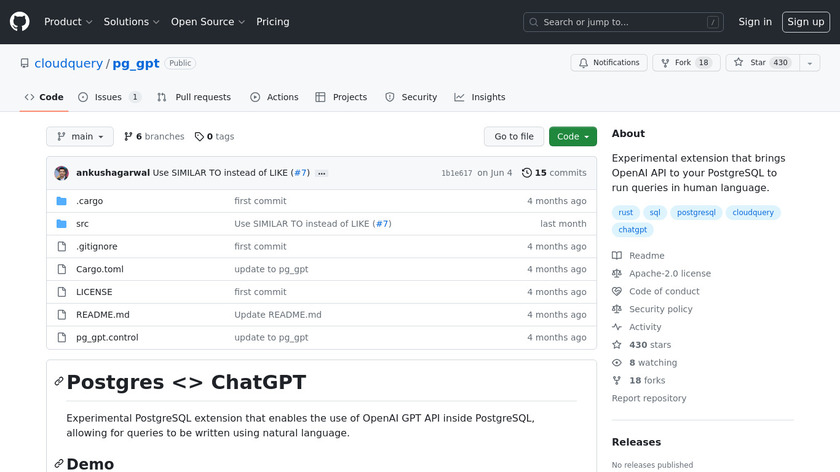Click the file icon next to .gitignore
This screenshot has width=840, height=472.
point(62,246)
